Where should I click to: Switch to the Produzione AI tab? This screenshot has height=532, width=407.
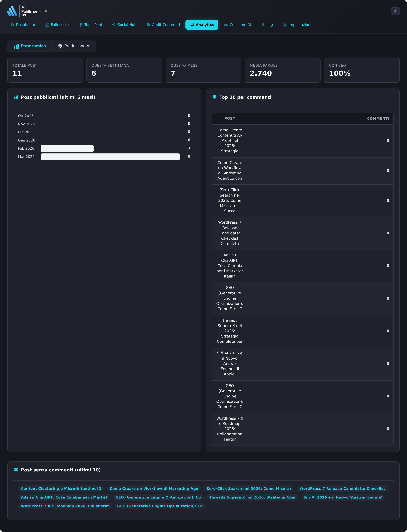click(x=74, y=46)
